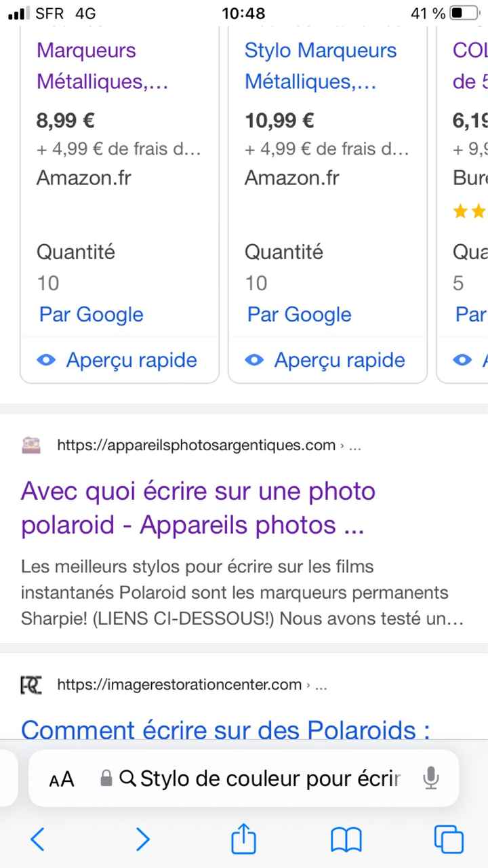
Task: Show all open tabs icon
Action: [449, 840]
